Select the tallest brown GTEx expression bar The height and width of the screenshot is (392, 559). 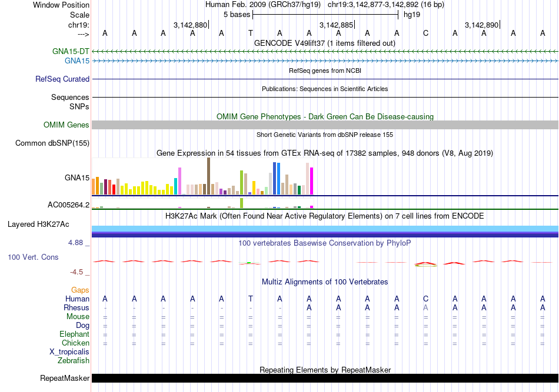tap(208, 176)
